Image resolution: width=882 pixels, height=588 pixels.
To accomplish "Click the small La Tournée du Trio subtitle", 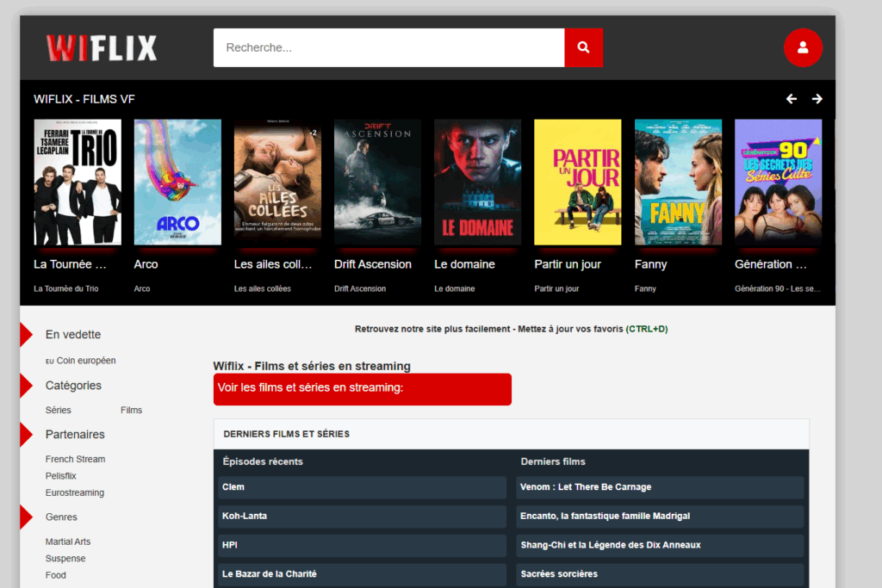I will (65, 289).
